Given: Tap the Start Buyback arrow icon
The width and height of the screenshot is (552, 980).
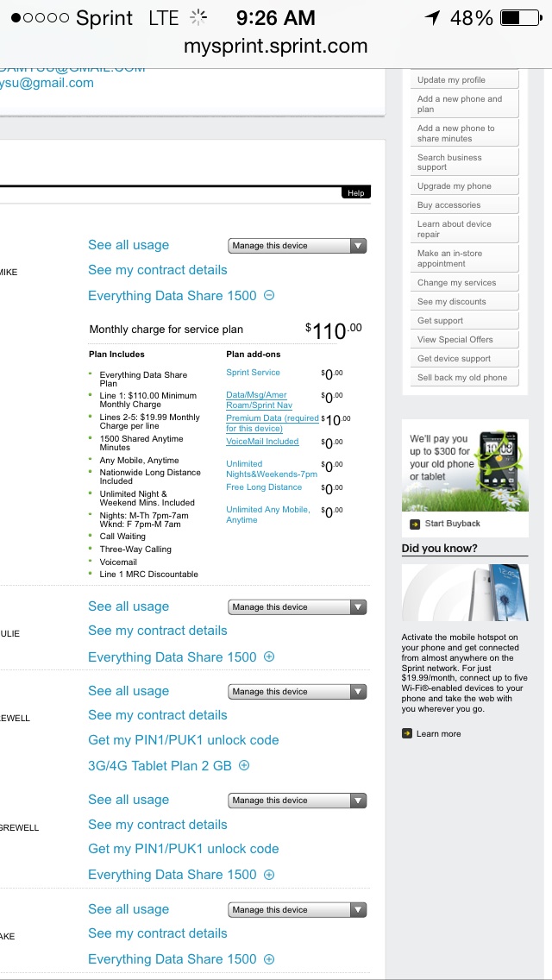Looking at the screenshot, I should pos(415,524).
